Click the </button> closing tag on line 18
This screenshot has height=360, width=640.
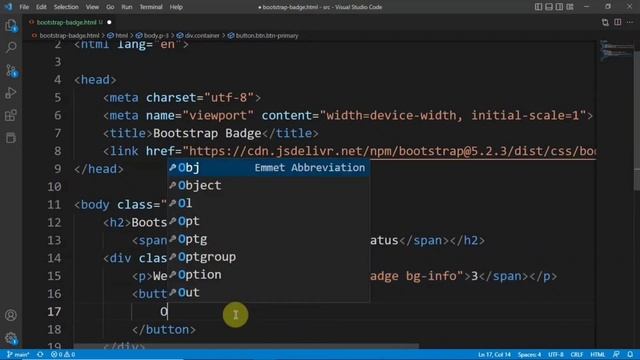164,330
